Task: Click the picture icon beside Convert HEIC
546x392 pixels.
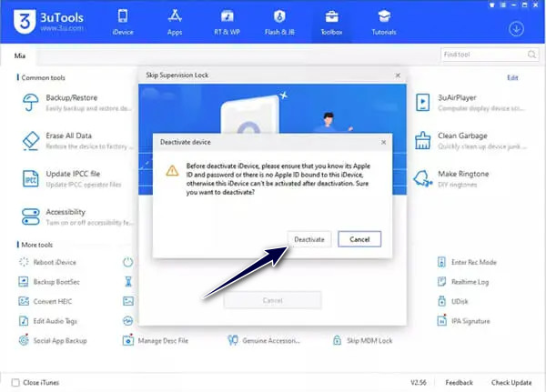Action: tap(128, 301)
